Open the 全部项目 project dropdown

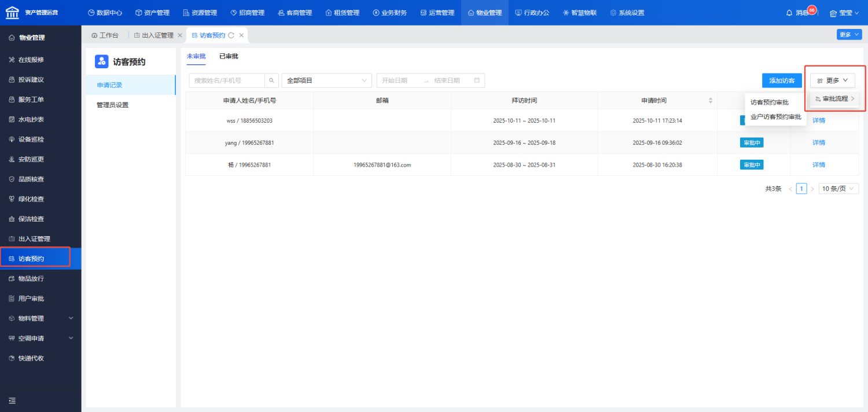[326, 80]
